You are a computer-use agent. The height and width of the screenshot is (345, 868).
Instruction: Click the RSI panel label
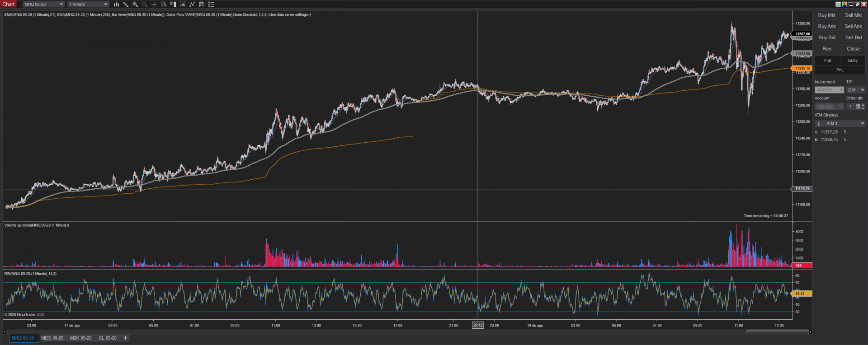tap(30, 274)
